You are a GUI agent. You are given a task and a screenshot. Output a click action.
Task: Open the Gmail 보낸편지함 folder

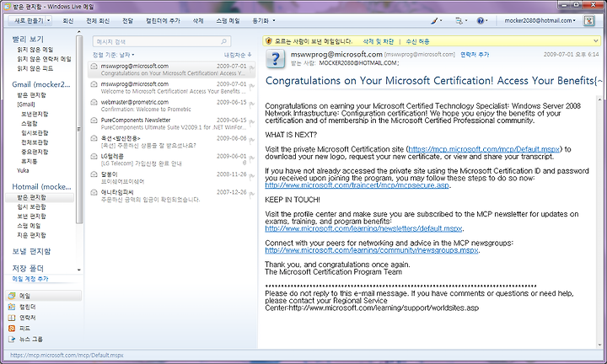point(35,114)
